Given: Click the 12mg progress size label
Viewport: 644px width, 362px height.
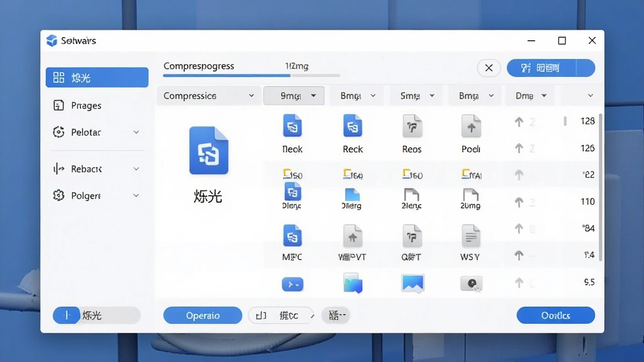Looking at the screenshot, I should pos(297,66).
